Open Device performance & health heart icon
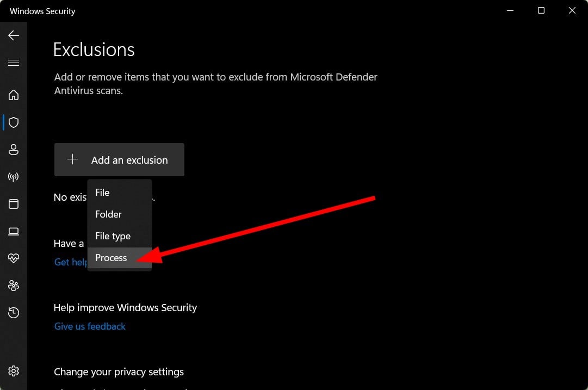This screenshot has height=390, width=588. coord(14,258)
